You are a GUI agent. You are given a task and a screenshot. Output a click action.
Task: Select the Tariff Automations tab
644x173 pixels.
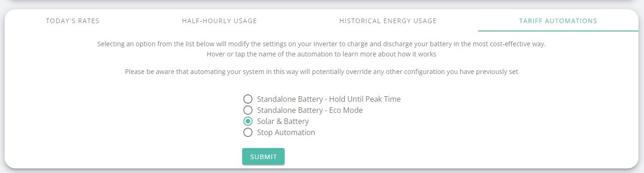coord(558,21)
